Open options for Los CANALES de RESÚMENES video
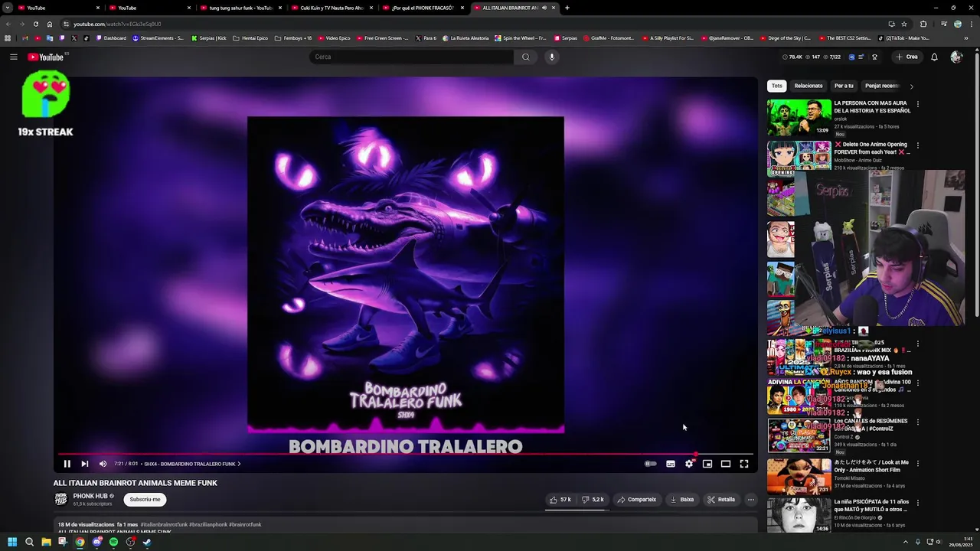 click(x=917, y=422)
